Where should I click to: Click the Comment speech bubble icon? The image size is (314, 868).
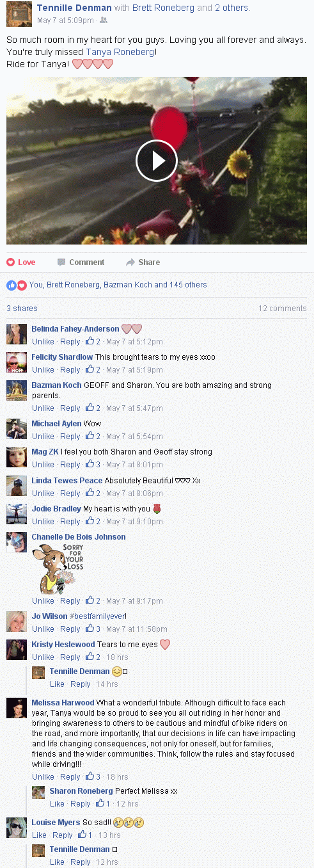61,262
